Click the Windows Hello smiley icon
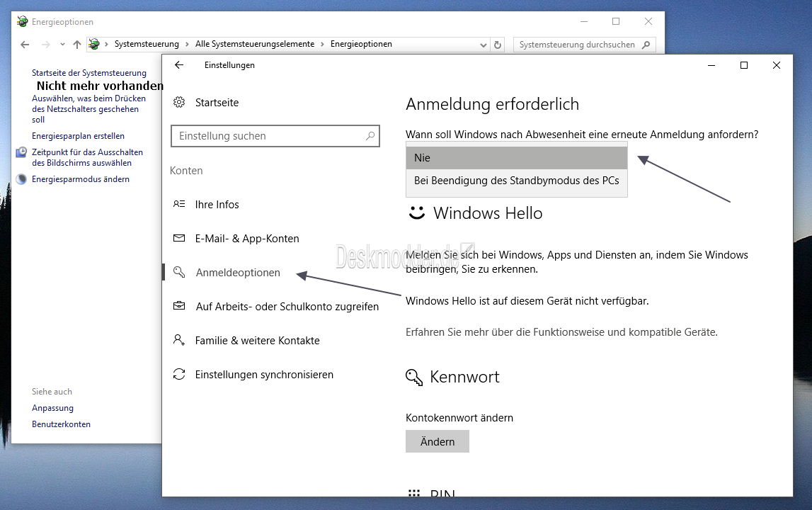This screenshot has height=510, width=812. tap(417, 212)
